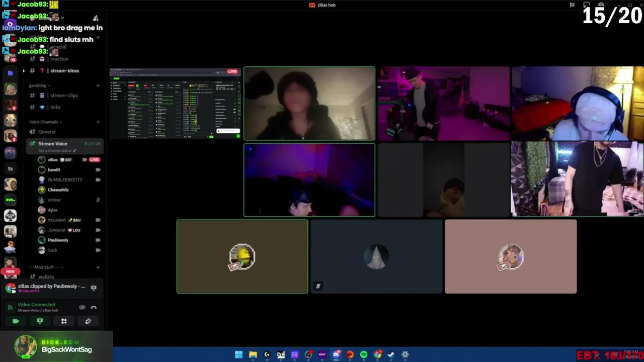Image resolution: width=644 pixels, height=362 pixels.
Task: Open Logitech G Hub taskbar icon
Action: coord(267,354)
